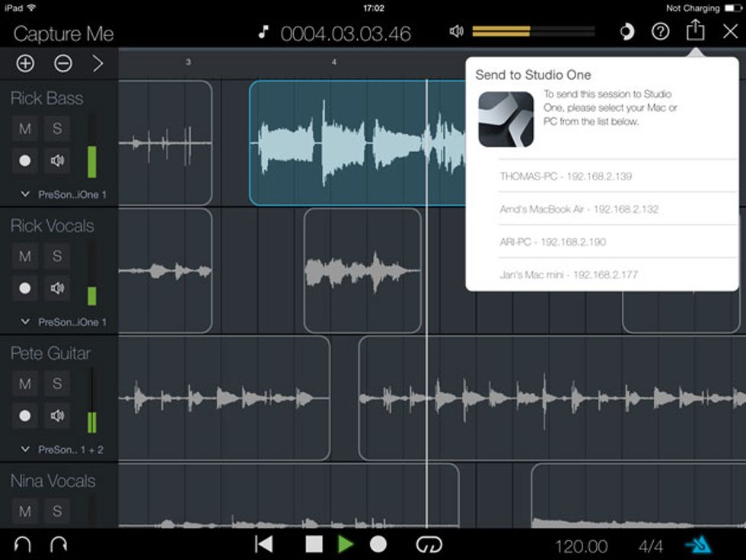Mute the Rick Bass track
Viewport: 746px width, 560px height.
tap(25, 129)
